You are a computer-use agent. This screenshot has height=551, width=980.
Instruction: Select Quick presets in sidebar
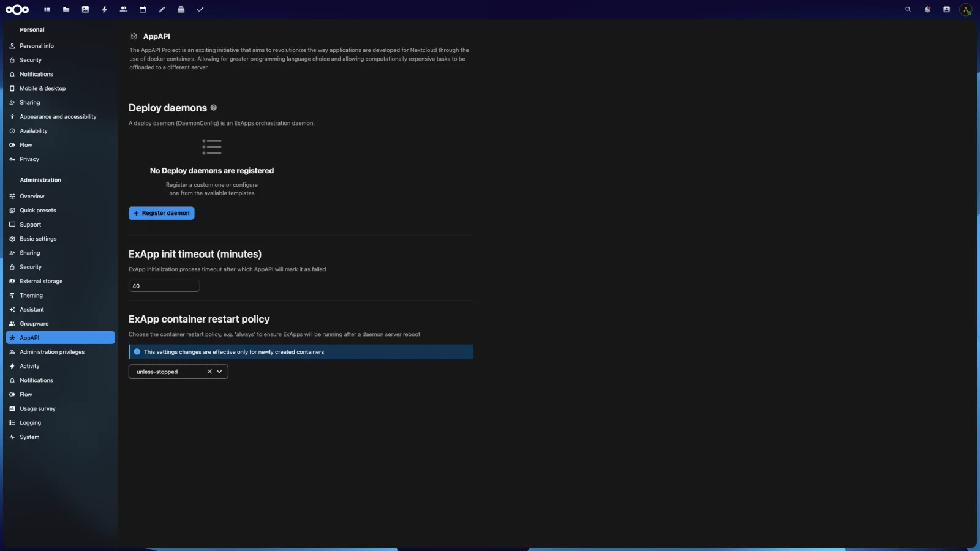(61, 211)
